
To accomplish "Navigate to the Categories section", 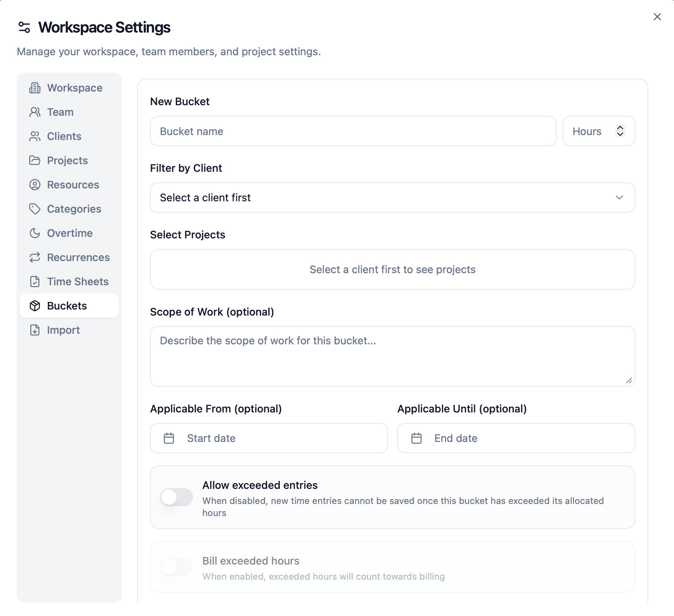I will (69, 209).
